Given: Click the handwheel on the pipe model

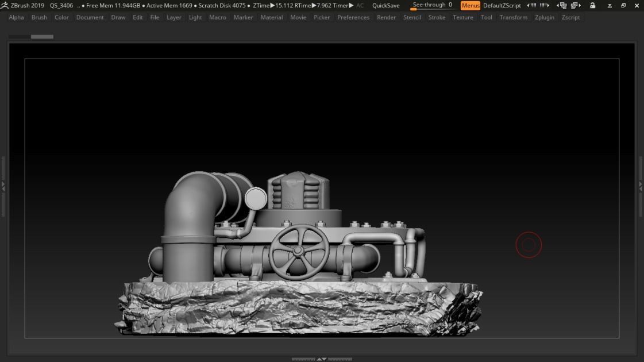Looking at the screenshot, I should pos(299,252).
